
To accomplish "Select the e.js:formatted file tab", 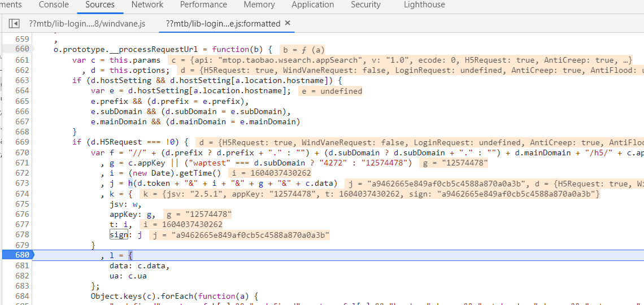I will [223, 24].
